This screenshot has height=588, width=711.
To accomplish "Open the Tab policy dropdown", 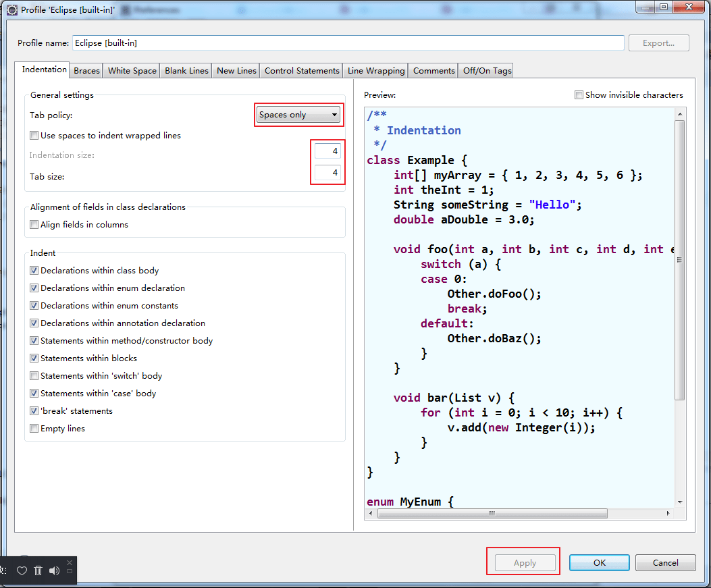I will (336, 115).
